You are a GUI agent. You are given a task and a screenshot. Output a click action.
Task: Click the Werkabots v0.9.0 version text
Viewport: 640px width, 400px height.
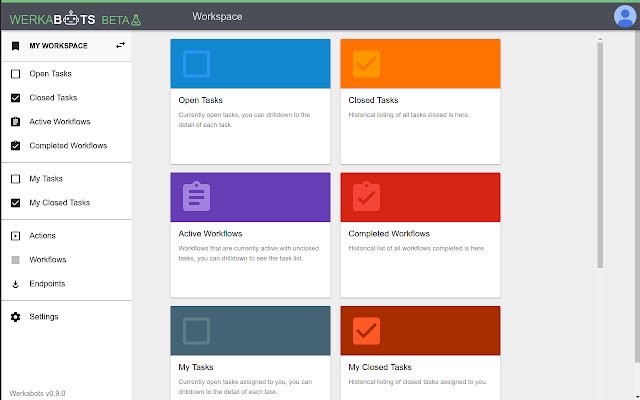point(37,393)
